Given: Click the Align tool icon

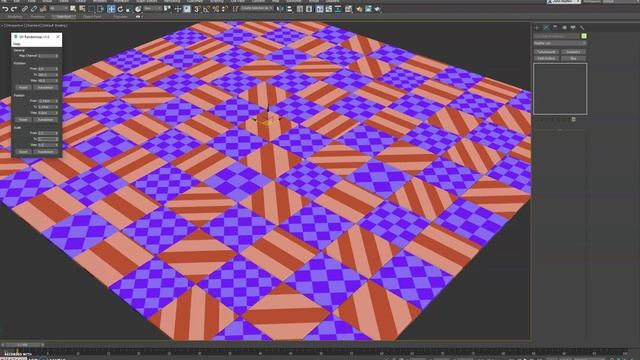Looking at the screenshot, I should [289, 9].
